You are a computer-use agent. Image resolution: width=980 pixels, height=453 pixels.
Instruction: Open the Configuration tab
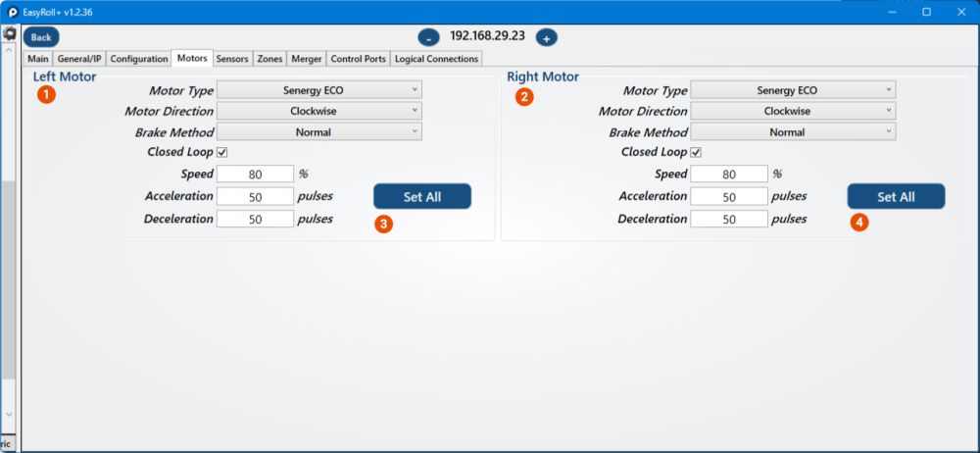pyautogui.click(x=139, y=59)
